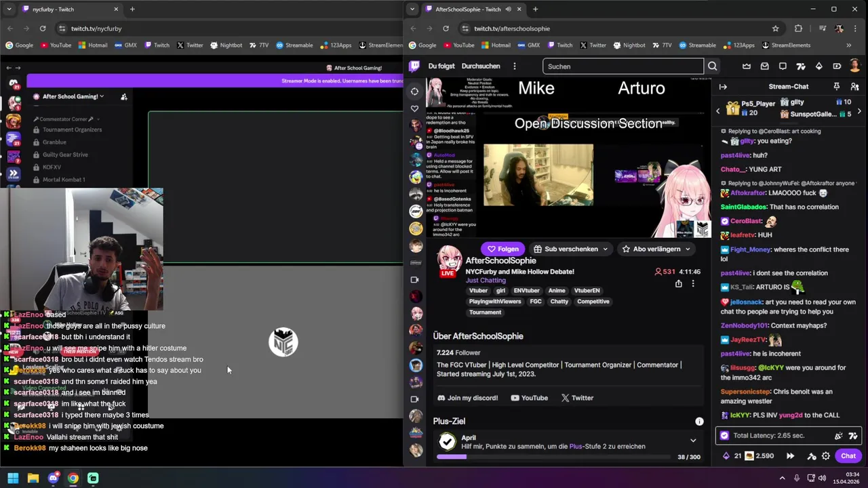
Task: Open YouTube bookmark in right browser
Action: click(458, 45)
